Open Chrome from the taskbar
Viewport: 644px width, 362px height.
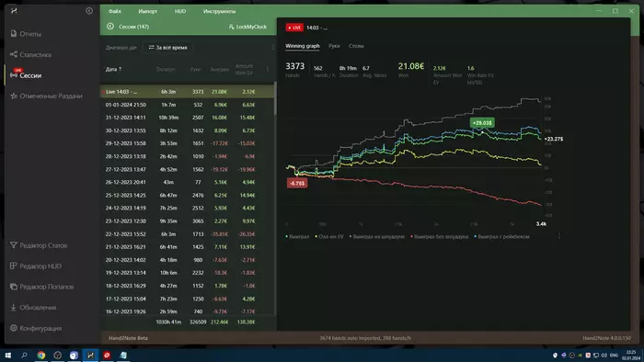(41, 355)
